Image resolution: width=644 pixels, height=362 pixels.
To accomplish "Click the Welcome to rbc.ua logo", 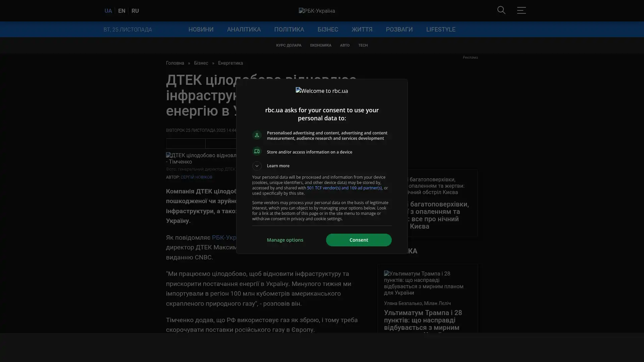I will tap(322, 91).
